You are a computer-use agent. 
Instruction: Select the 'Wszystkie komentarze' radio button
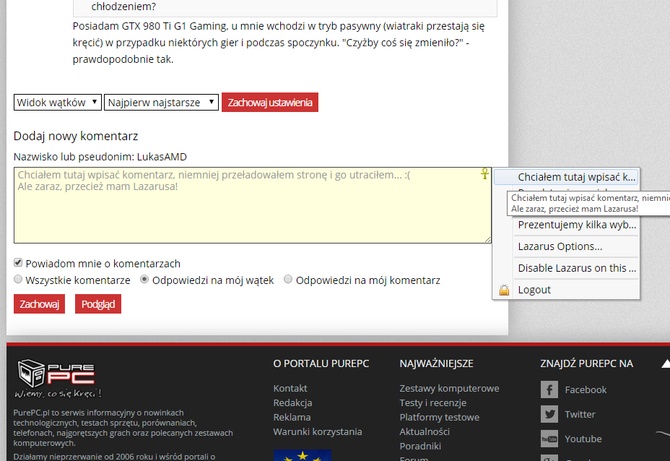click(x=18, y=279)
